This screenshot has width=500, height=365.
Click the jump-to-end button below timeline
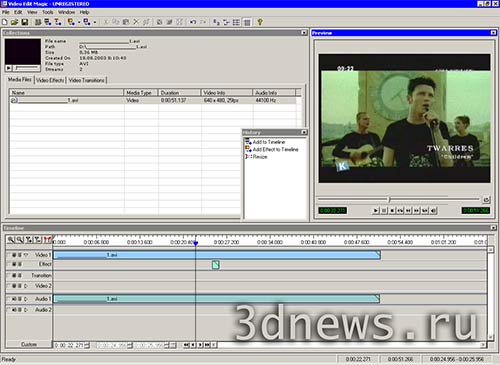coord(207,345)
